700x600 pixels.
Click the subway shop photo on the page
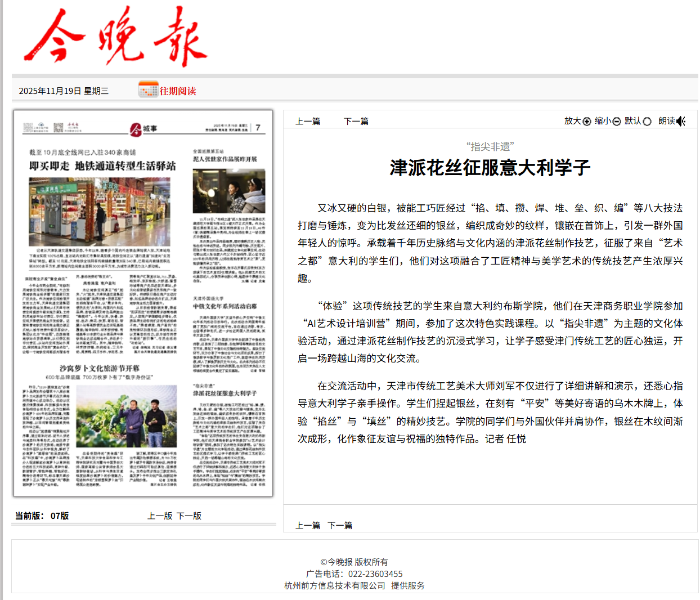[x=100, y=212]
